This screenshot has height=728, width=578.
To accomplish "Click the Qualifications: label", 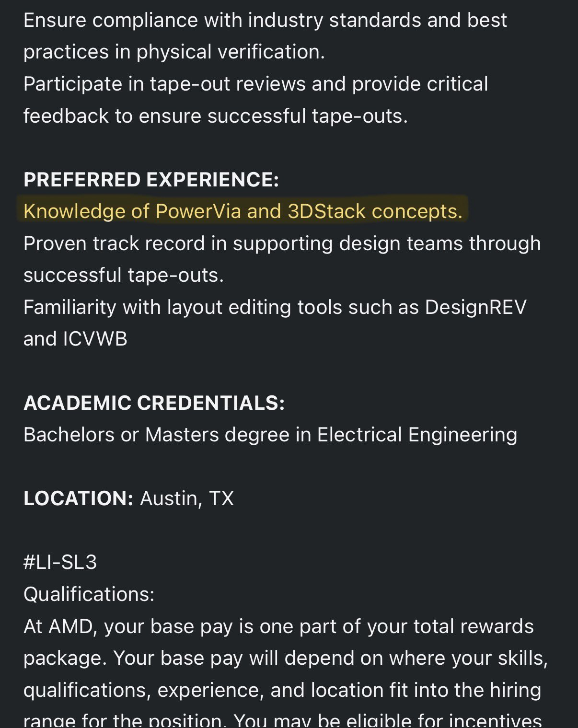I will [x=89, y=594].
